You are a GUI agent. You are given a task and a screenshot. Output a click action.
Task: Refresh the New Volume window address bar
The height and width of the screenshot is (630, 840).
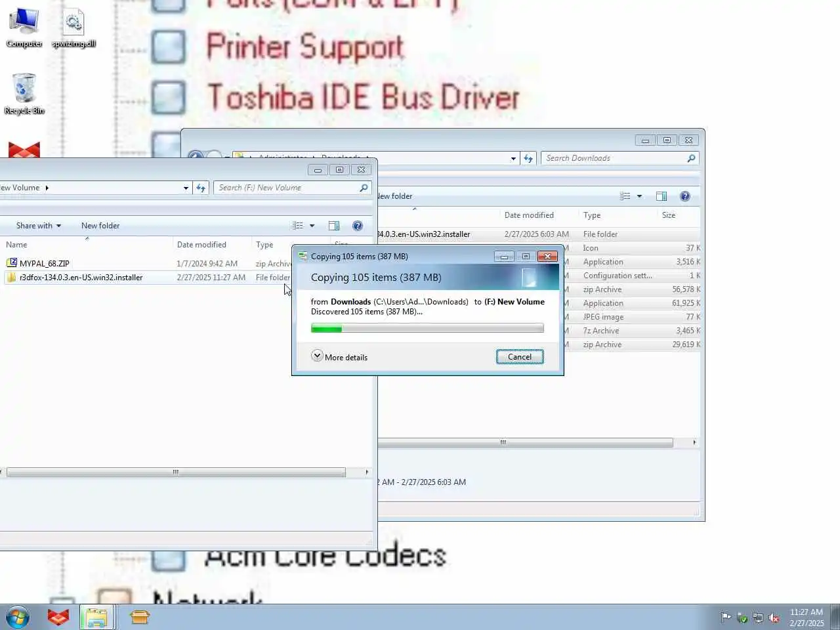coord(201,188)
